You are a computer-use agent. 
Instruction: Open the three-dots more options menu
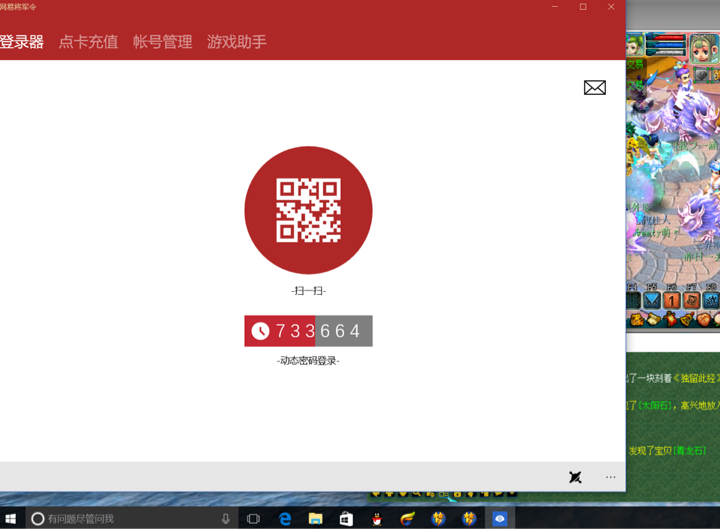pos(610,477)
